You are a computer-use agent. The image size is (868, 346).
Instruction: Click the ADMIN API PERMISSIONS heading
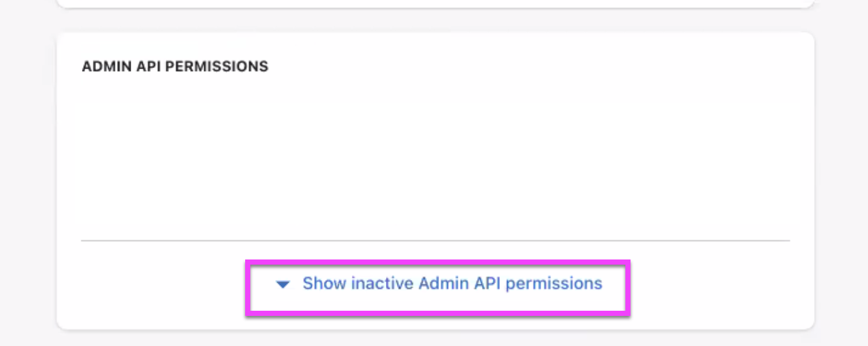[x=175, y=67]
